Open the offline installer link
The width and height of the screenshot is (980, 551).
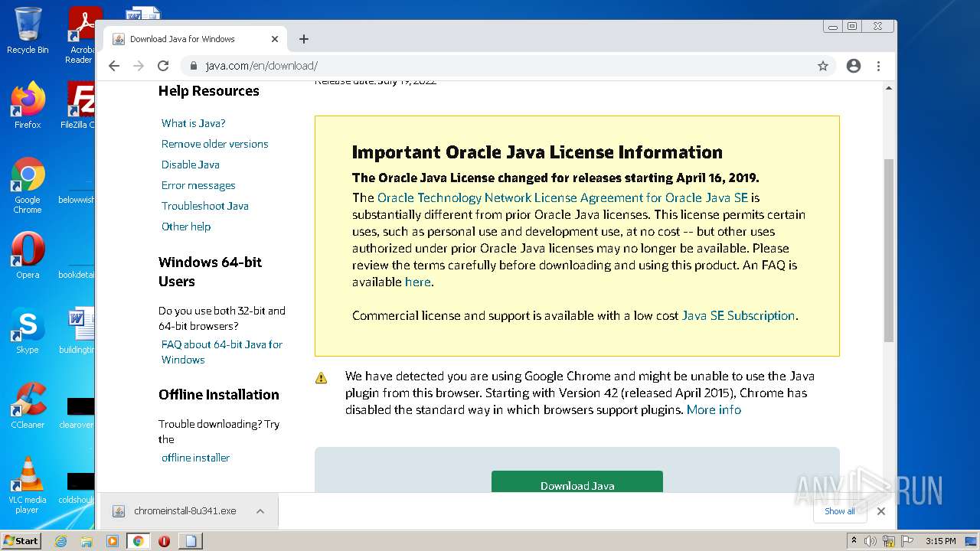tap(195, 458)
